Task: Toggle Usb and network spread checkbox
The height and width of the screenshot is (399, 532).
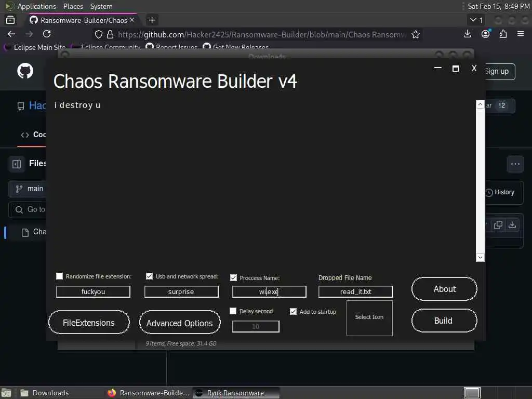Action: [x=149, y=276]
